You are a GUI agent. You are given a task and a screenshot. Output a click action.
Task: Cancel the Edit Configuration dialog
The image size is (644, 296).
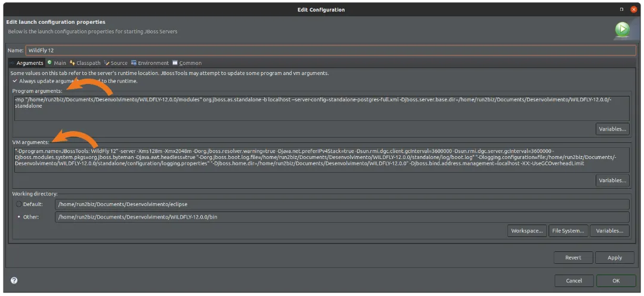click(574, 281)
